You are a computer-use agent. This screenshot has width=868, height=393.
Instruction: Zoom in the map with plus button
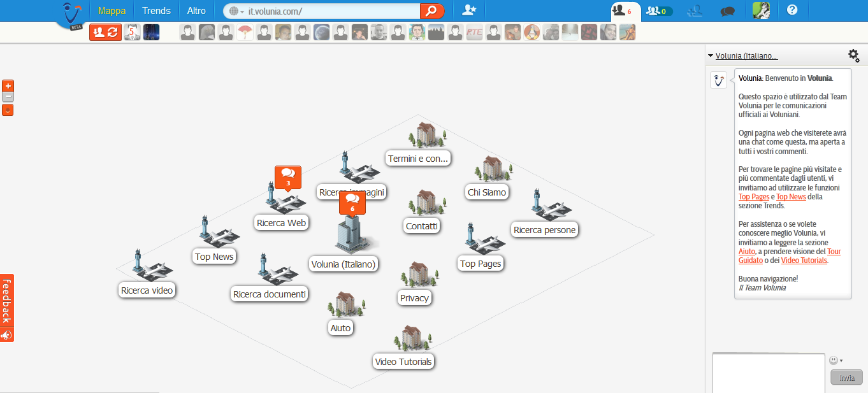pos(8,85)
